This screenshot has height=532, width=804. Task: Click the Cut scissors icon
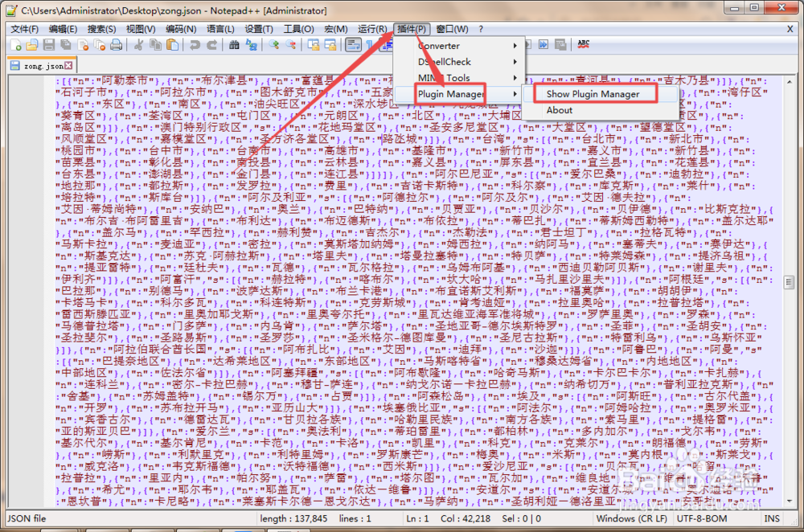pyautogui.click(x=137, y=45)
